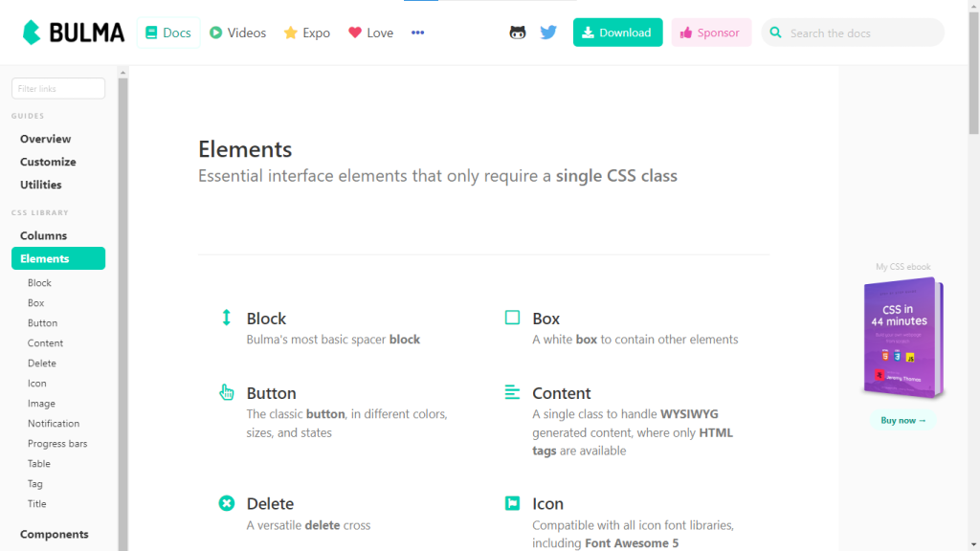The height and width of the screenshot is (551, 980).
Task: Expand the Components section in sidebar
Action: [x=55, y=534]
